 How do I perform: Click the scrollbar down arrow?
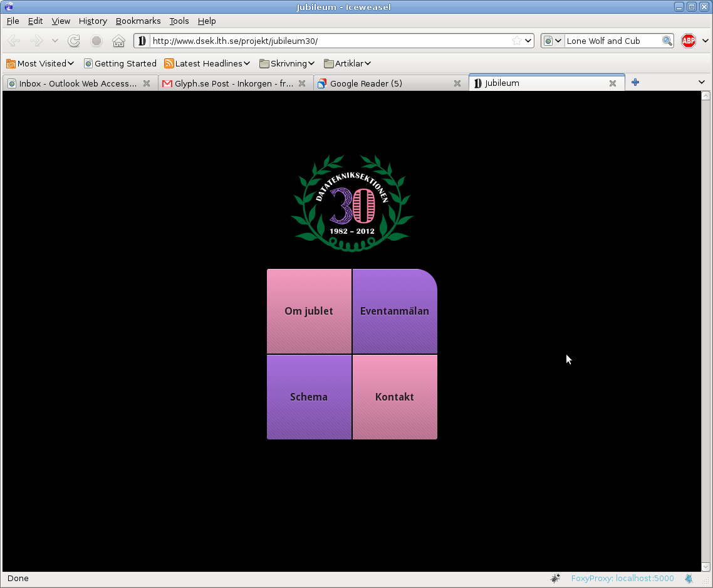[x=705, y=567]
